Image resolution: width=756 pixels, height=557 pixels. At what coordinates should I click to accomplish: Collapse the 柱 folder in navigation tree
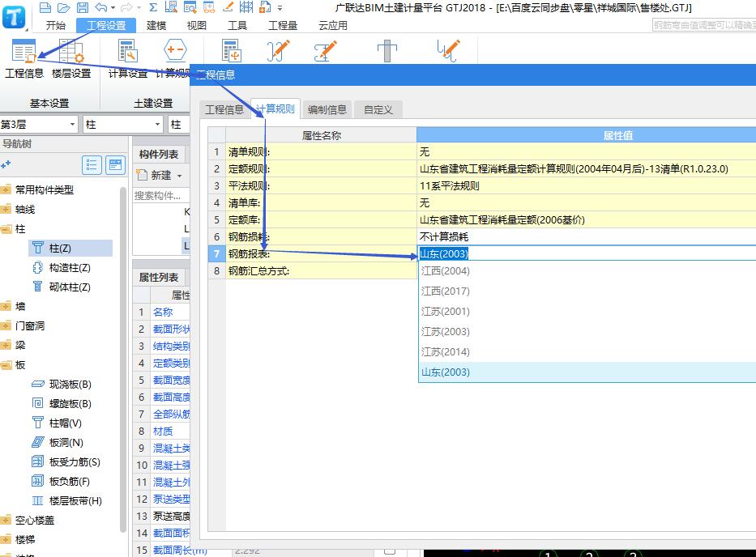[x=6, y=229]
